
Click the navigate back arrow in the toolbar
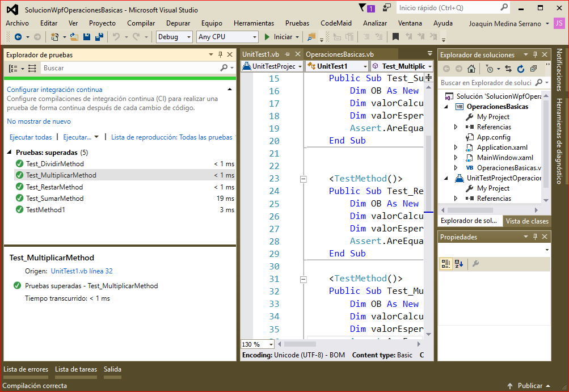click(x=18, y=37)
